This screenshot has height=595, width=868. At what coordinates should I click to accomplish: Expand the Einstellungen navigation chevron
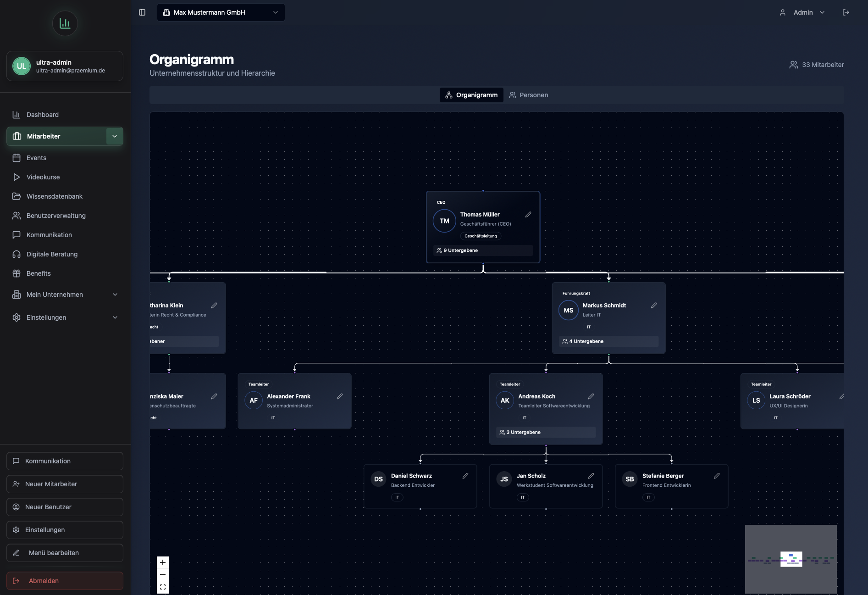pos(115,317)
